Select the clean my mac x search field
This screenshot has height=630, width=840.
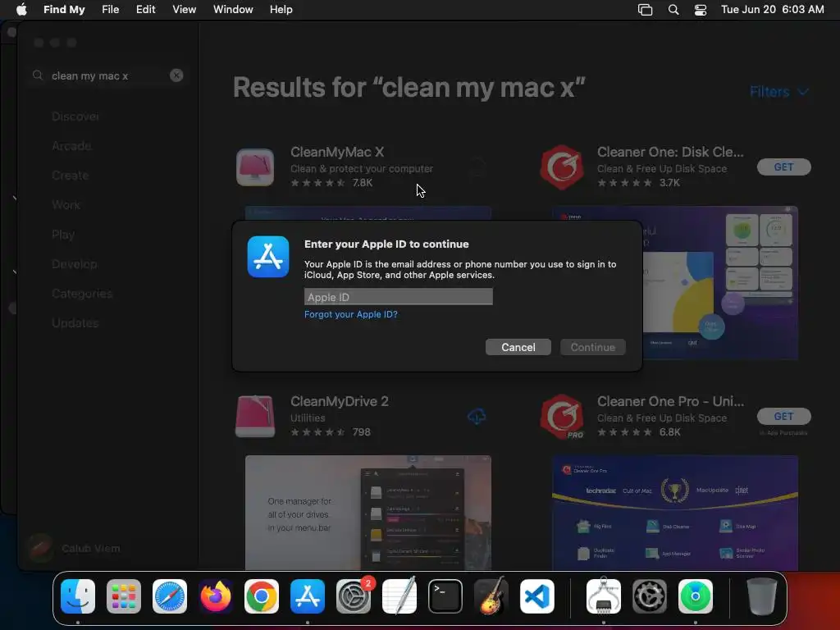coord(107,75)
